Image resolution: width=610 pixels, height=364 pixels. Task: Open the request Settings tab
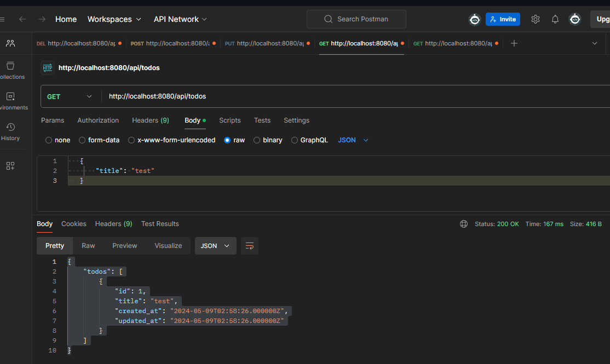click(x=296, y=120)
